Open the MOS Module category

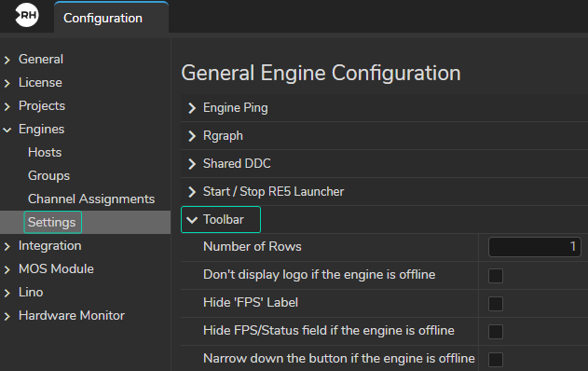pyautogui.click(x=56, y=268)
